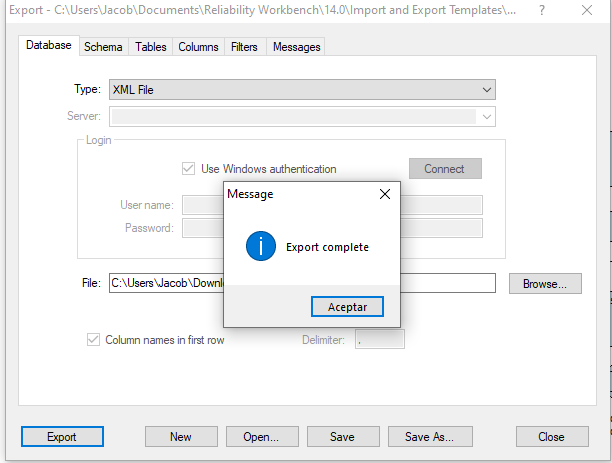612x463 pixels.
Task: Select the Columns tab
Action: coord(198,47)
